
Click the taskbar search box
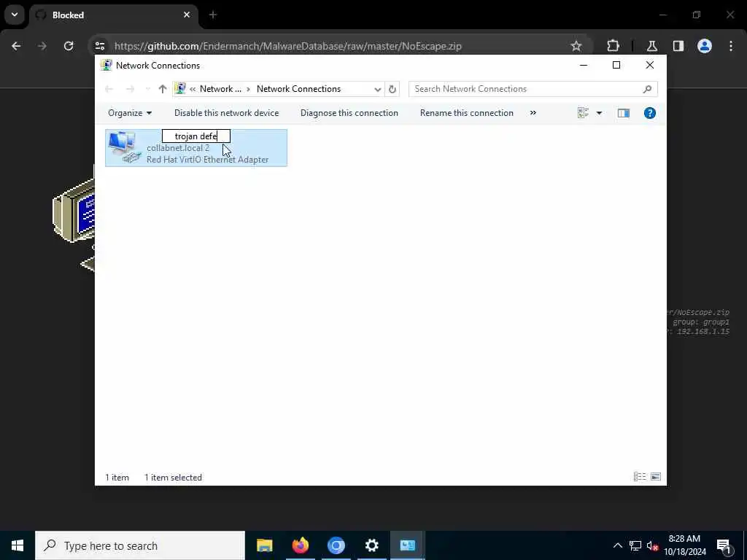140,545
